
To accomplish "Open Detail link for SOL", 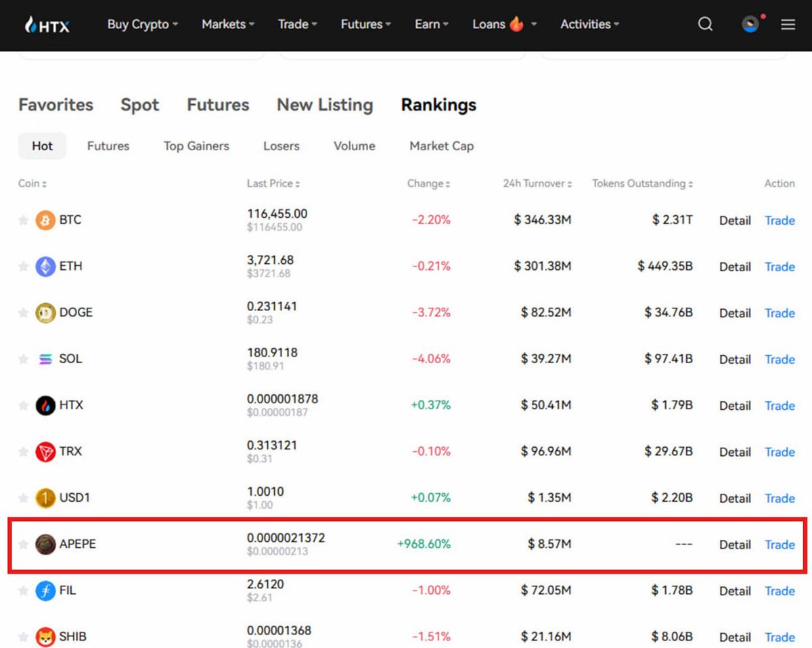I will click(735, 359).
